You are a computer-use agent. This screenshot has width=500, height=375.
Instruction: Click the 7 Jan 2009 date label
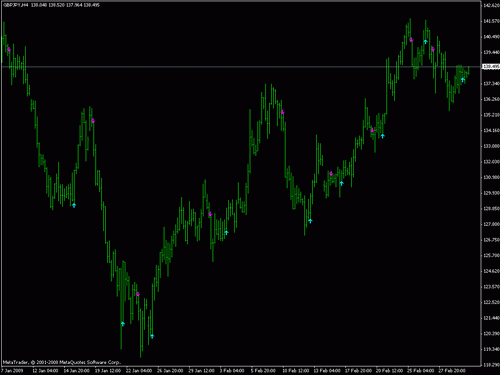pos(12,371)
